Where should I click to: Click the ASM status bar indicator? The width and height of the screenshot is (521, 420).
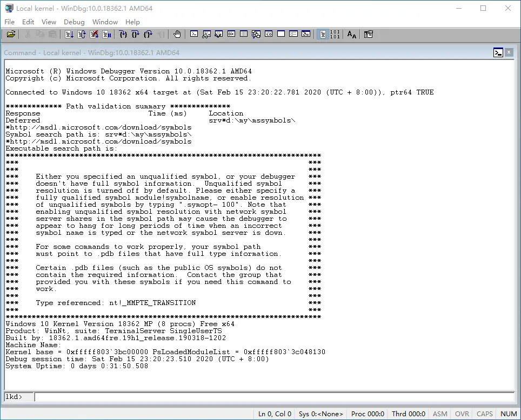pyautogui.click(x=440, y=414)
